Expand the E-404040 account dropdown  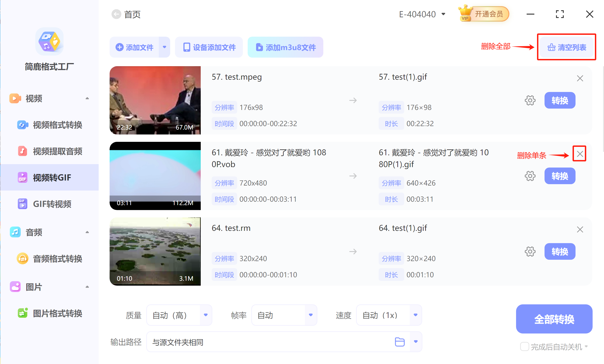point(444,14)
